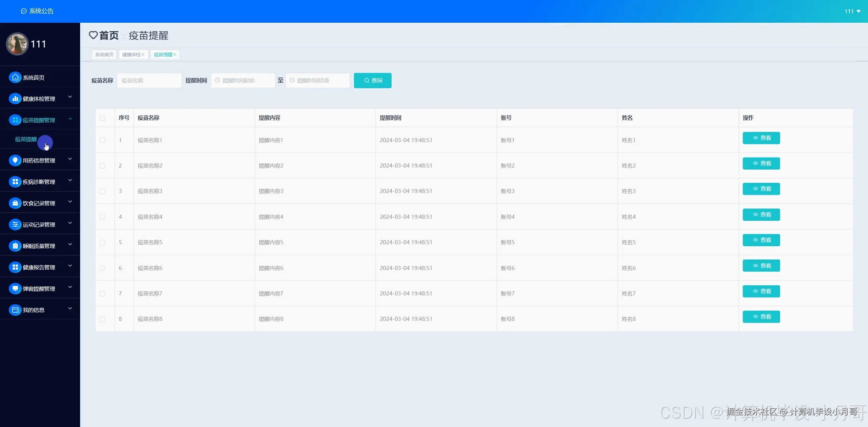Click the 健康体检管理 bar chart icon
868x427 pixels.
coord(15,99)
